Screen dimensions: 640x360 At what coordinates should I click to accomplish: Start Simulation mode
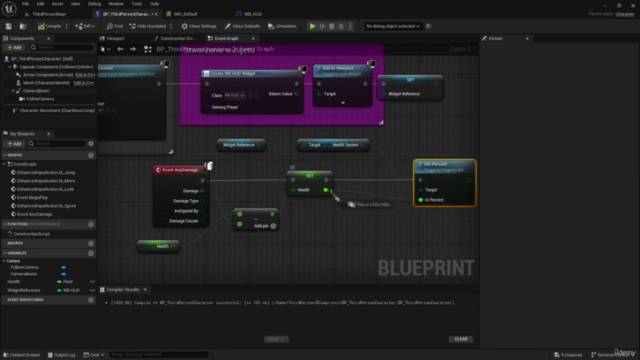282,26
